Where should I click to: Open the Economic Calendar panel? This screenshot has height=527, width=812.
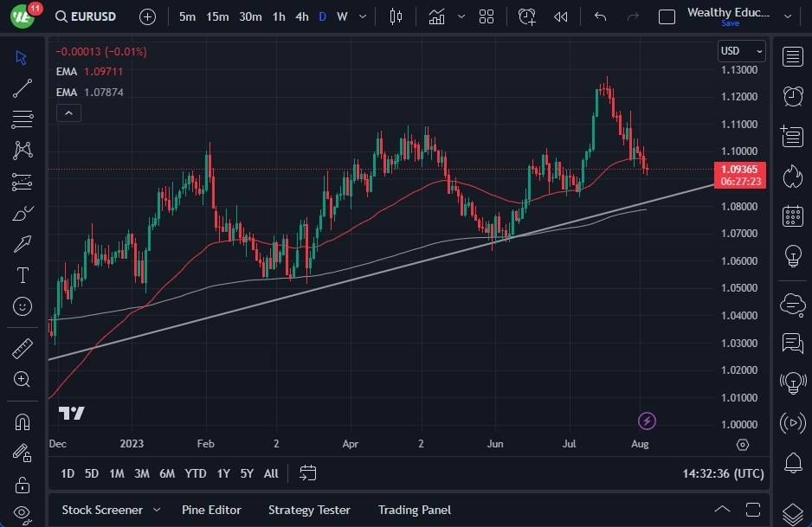click(x=792, y=216)
